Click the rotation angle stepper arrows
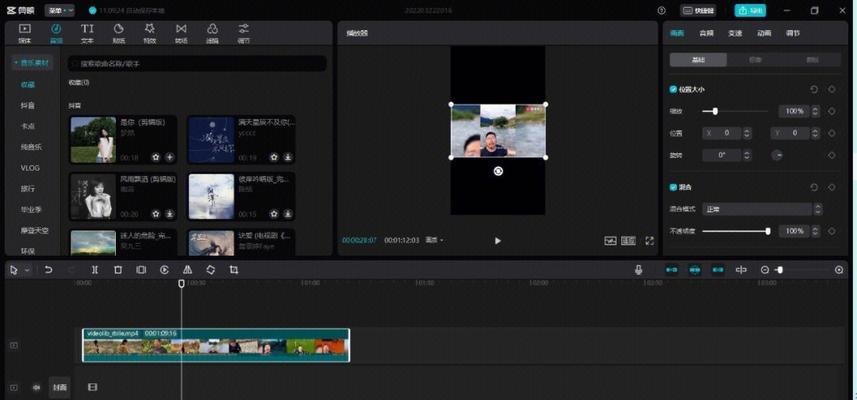857x400 pixels. coord(747,155)
